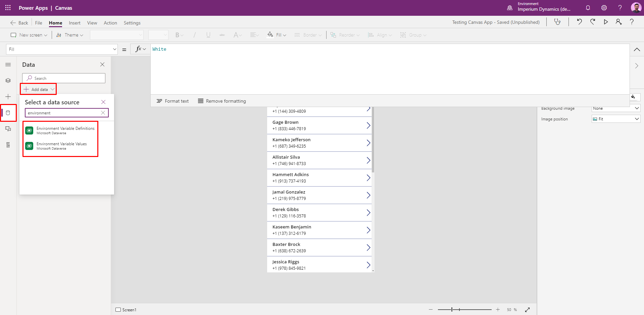Expand the Theme dropdown
The image size is (644, 315).
[x=69, y=35]
